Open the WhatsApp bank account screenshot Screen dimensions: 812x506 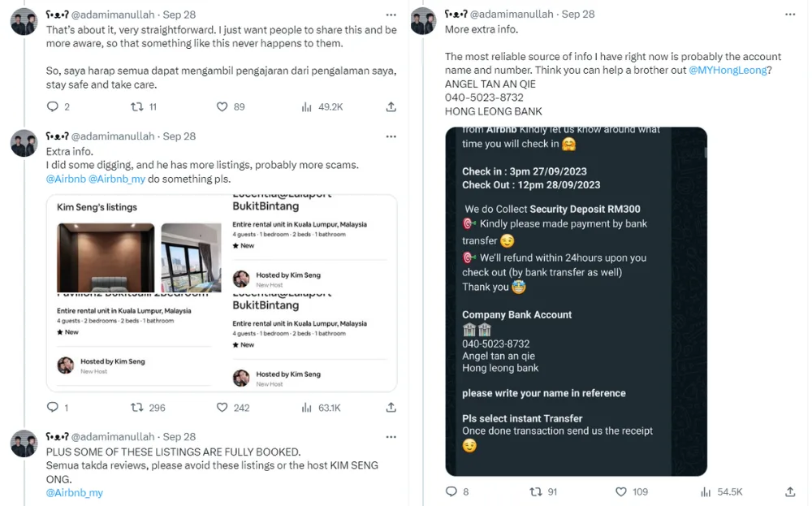pos(576,301)
